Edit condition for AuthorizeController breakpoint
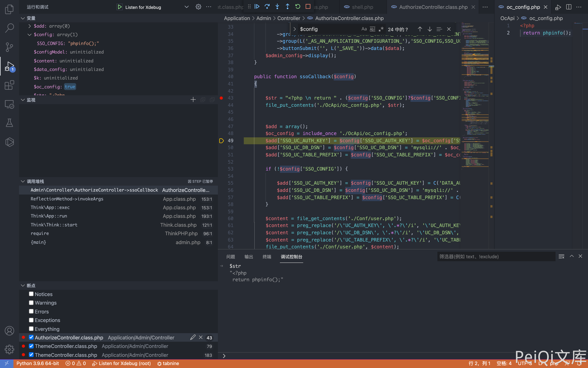Image resolution: width=588 pixels, height=368 pixels. click(x=193, y=337)
